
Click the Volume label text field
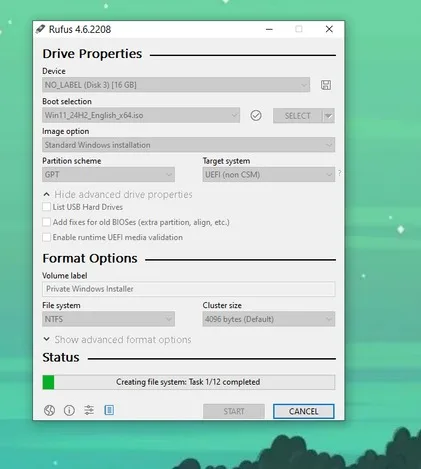click(x=189, y=289)
